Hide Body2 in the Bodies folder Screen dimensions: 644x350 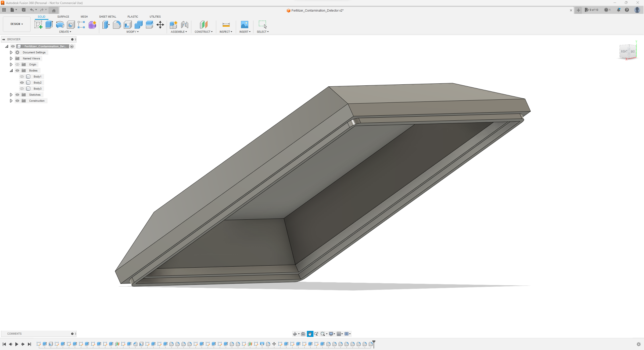coord(22,83)
